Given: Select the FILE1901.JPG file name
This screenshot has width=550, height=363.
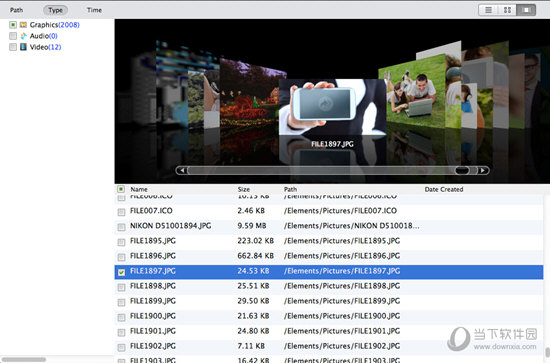Looking at the screenshot, I should pos(153,331).
